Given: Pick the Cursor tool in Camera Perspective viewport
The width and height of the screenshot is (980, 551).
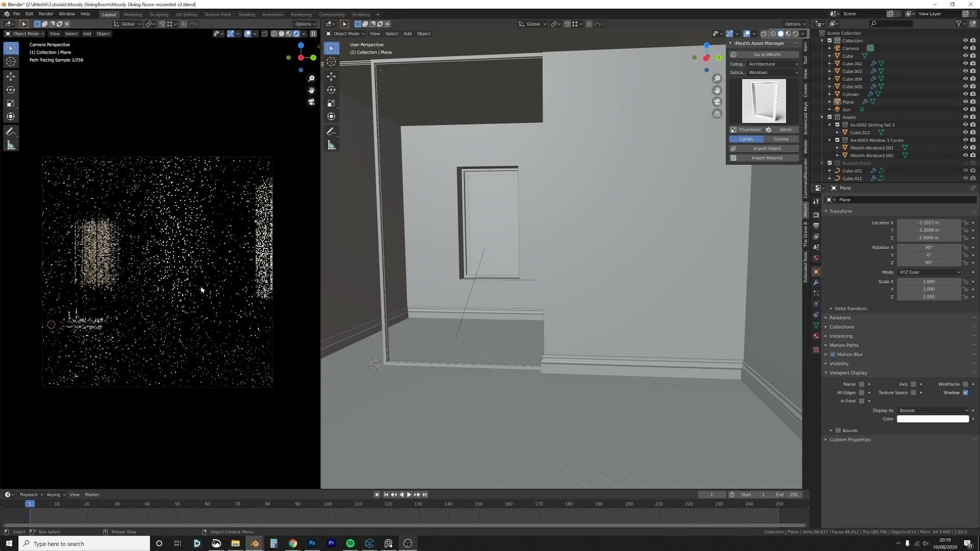Looking at the screenshot, I should click(x=11, y=62).
